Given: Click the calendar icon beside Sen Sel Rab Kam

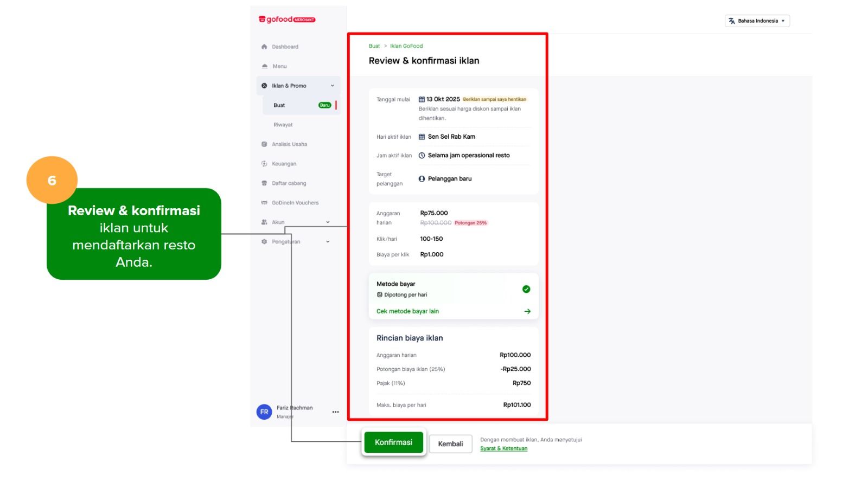Looking at the screenshot, I should (x=422, y=137).
